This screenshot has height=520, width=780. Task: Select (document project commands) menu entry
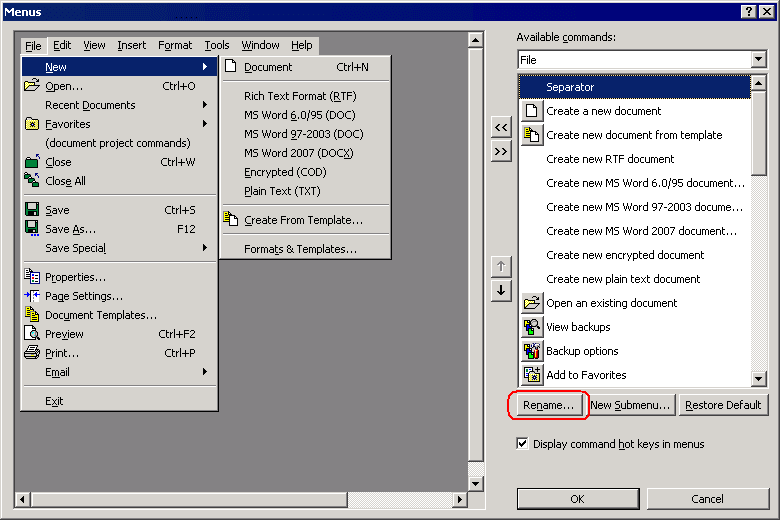point(119,143)
